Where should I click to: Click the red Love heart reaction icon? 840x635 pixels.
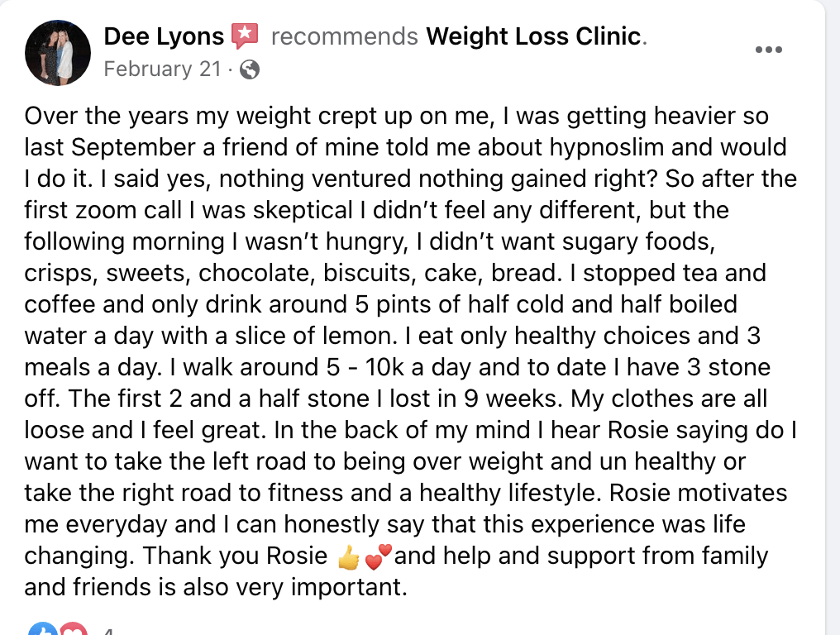pyautogui.click(x=73, y=630)
